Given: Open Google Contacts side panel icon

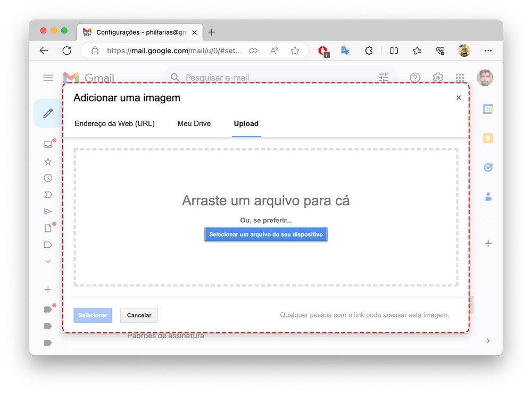Looking at the screenshot, I should (488, 197).
